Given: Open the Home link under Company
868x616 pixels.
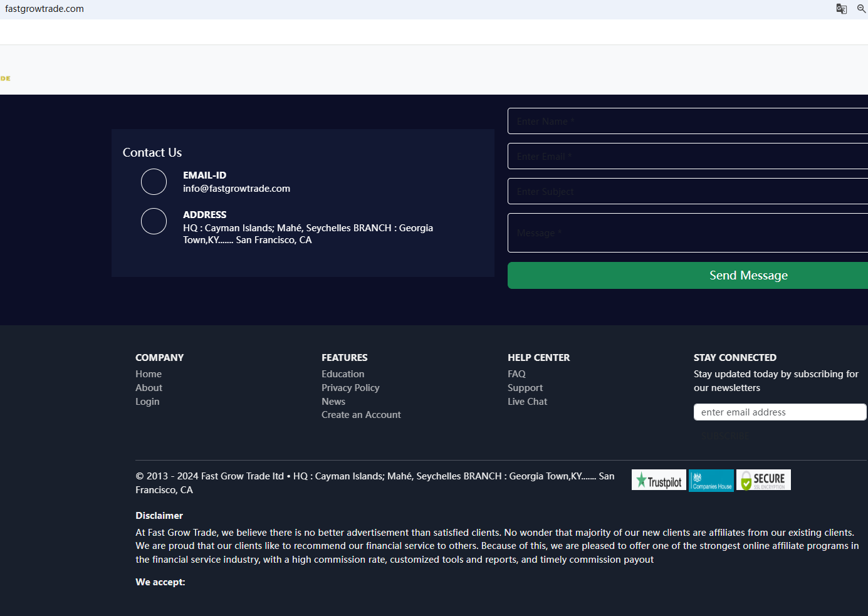Looking at the screenshot, I should 149,374.
